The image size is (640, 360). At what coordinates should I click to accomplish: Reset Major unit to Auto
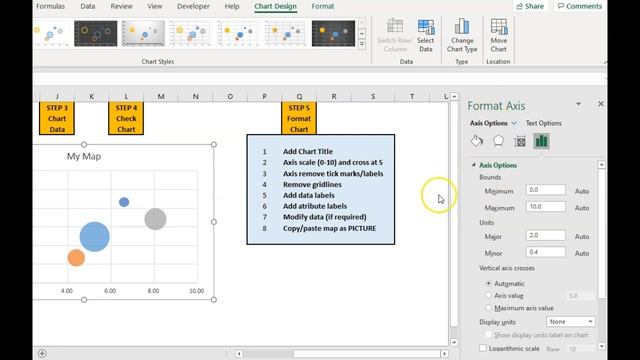[582, 236]
